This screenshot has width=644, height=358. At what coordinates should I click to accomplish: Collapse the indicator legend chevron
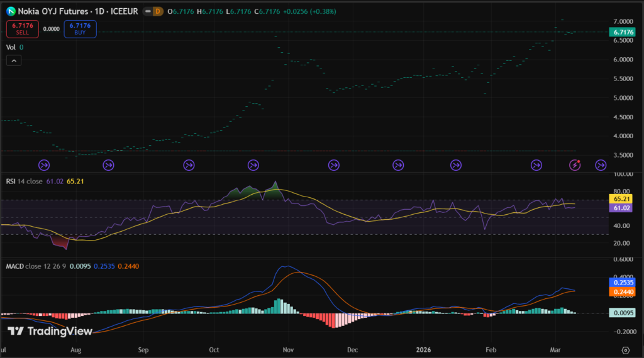click(x=14, y=60)
